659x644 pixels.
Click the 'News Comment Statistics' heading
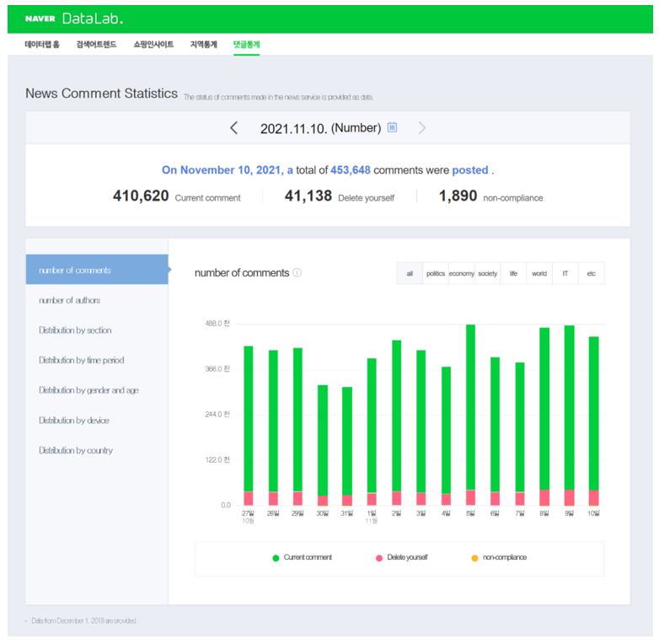pyautogui.click(x=101, y=93)
